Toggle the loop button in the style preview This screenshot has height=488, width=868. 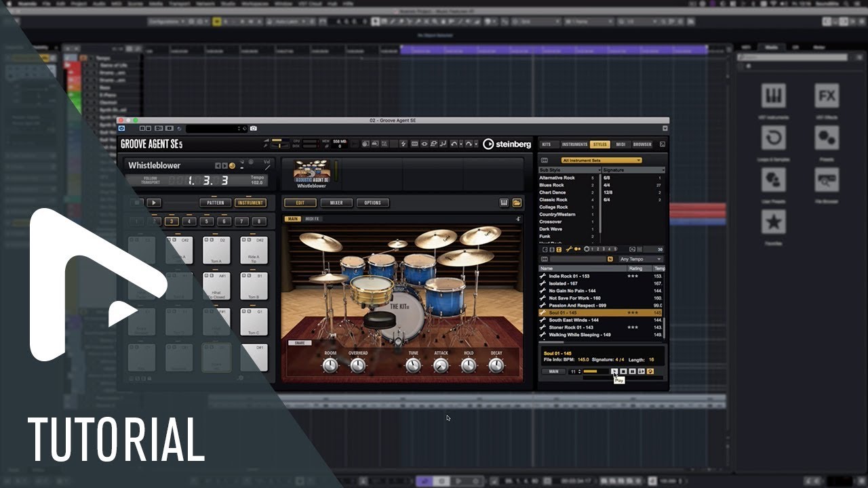[650, 371]
